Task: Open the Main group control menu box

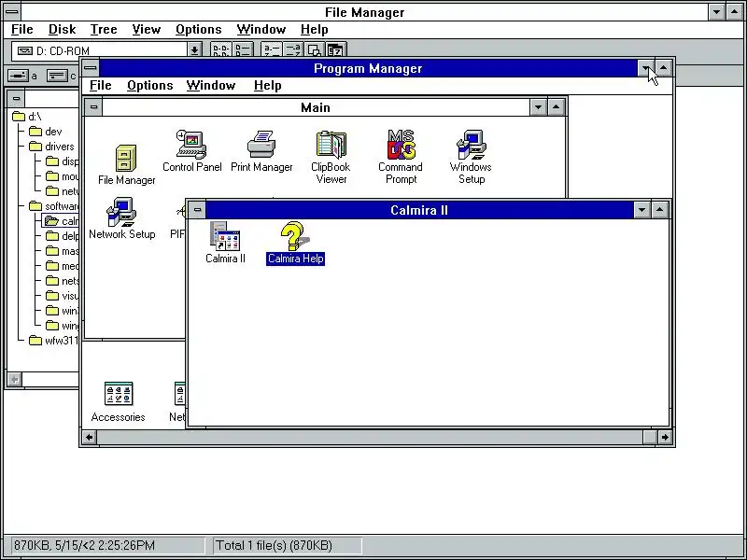Action: [93, 107]
